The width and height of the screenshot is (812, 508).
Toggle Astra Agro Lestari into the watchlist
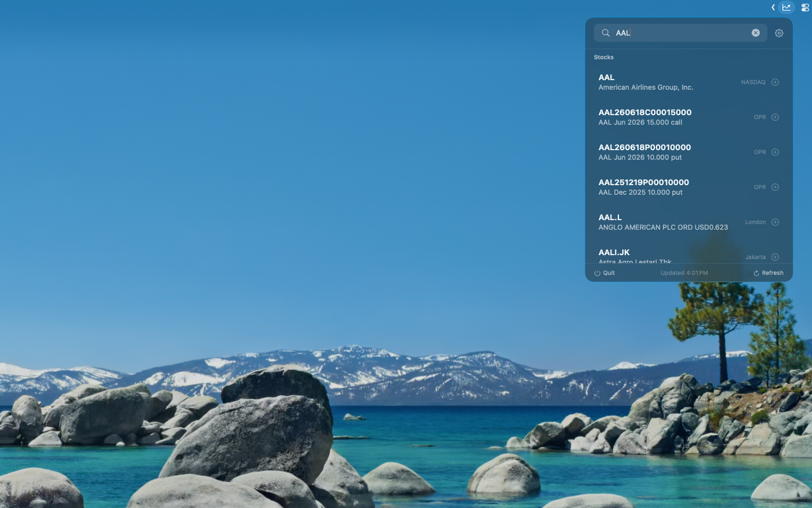pos(775,257)
